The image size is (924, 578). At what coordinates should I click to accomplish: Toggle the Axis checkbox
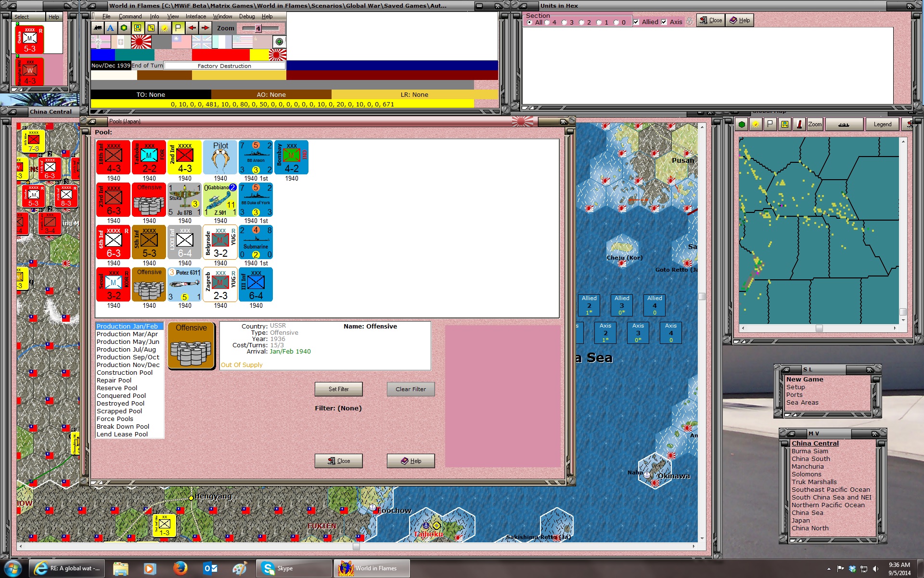pos(664,22)
